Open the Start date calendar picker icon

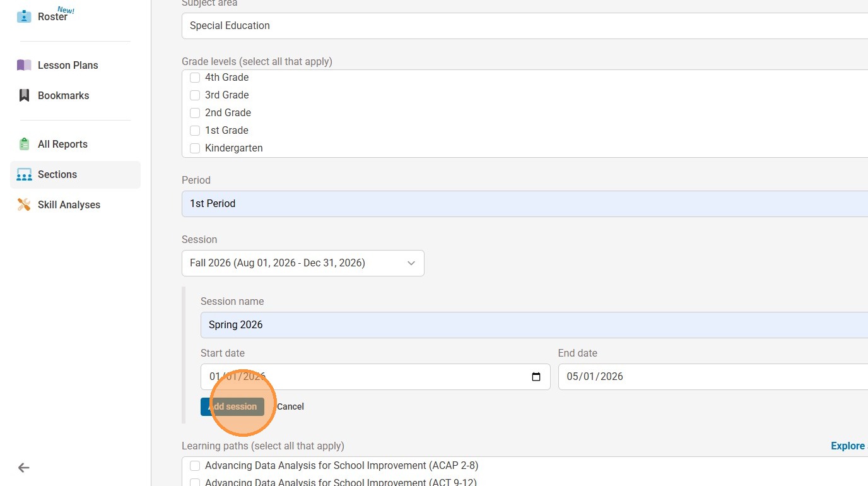(536, 377)
